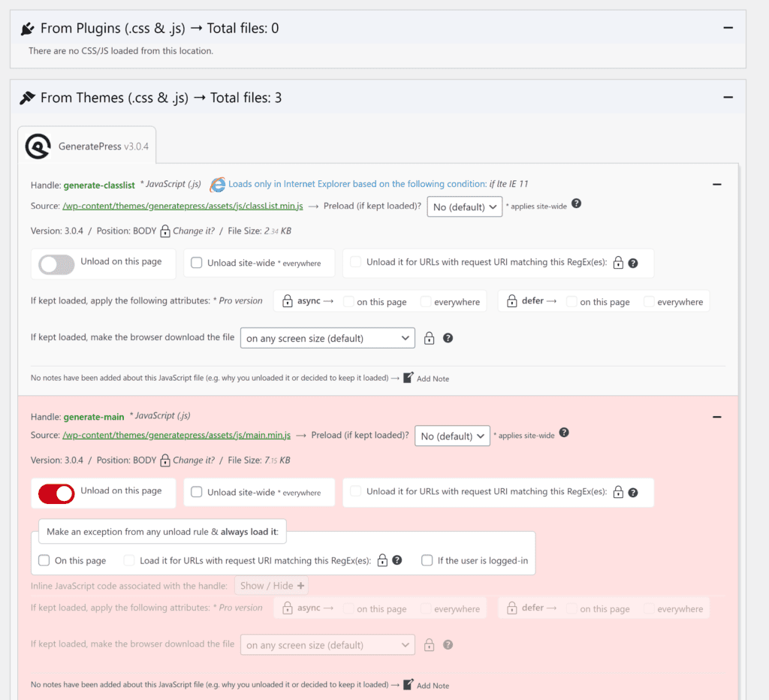Viewport: 769px width, 700px height.
Task: Click defer lock icon in generate-main section
Action: tap(512, 608)
